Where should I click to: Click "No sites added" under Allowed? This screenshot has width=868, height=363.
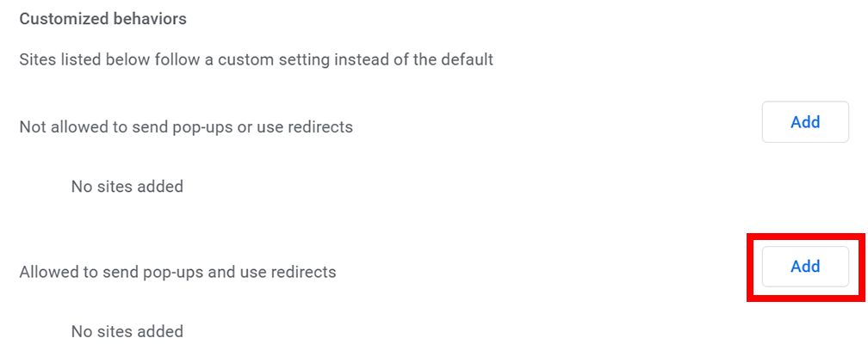click(x=127, y=331)
